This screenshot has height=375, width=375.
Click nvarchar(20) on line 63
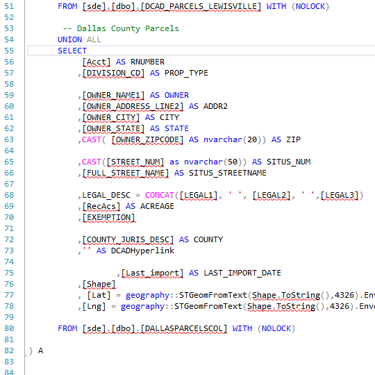click(232, 140)
